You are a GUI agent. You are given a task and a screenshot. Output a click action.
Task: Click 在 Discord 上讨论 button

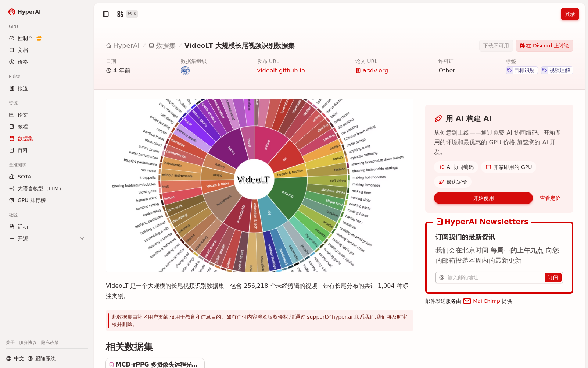[545, 46]
